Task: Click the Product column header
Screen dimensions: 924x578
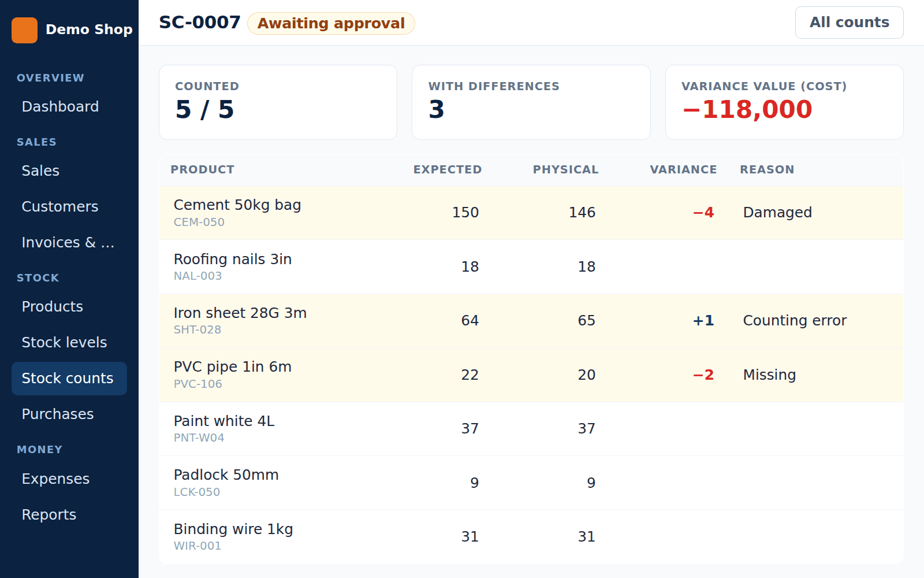Action: (202, 169)
